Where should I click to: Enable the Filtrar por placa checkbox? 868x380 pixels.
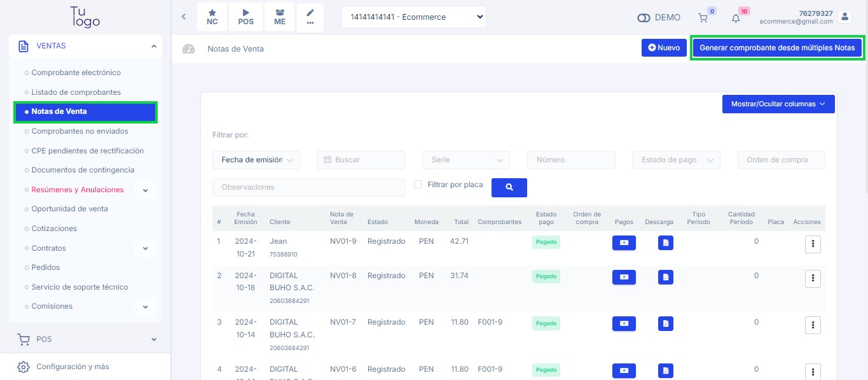(418, 185)
